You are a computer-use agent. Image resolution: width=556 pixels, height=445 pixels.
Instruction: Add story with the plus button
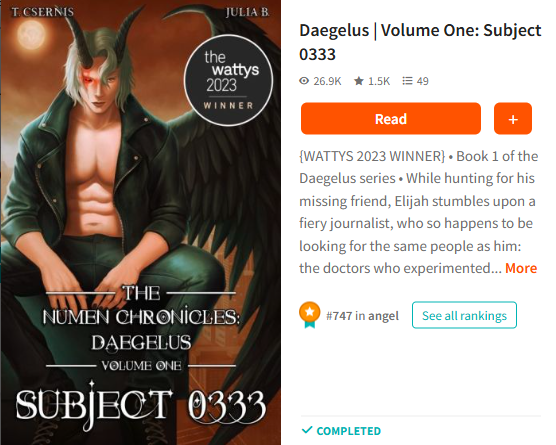coord(513,119)
